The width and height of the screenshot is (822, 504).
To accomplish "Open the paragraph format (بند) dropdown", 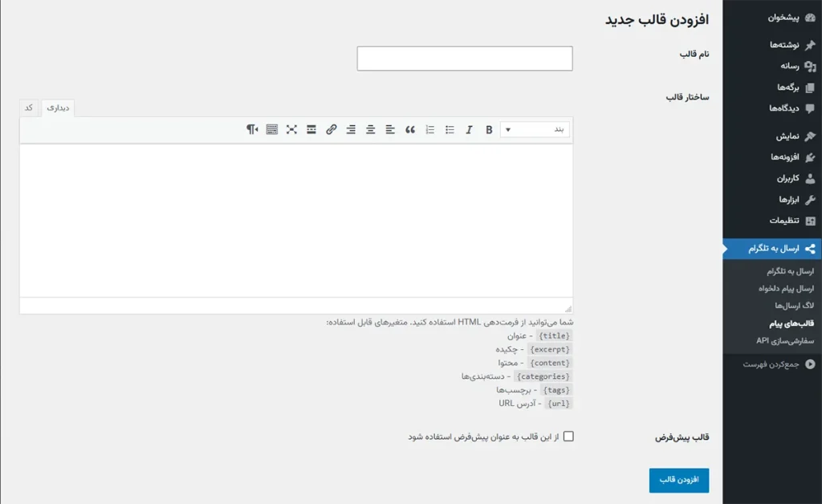I will tap(535, 129).
